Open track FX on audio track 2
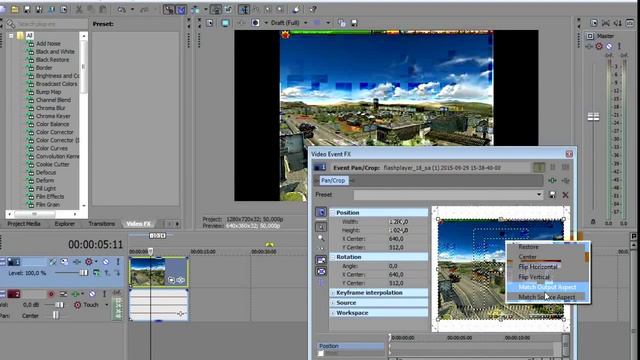This screenshot has width=640, height=360. pyautogui.click(x=76, y=294)
